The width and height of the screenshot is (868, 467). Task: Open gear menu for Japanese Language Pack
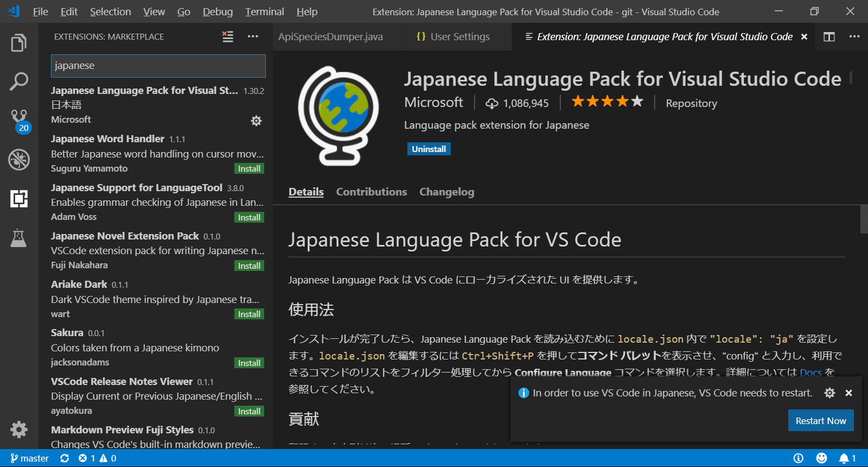(256, 121)
